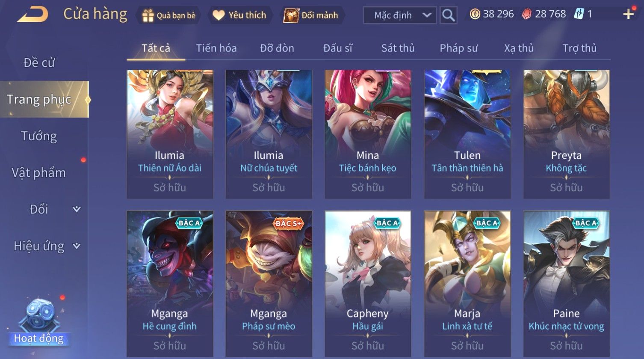Click the gift box Quà bạn bè icon
This screenshot has height=359, width=644.
point(148,15)
